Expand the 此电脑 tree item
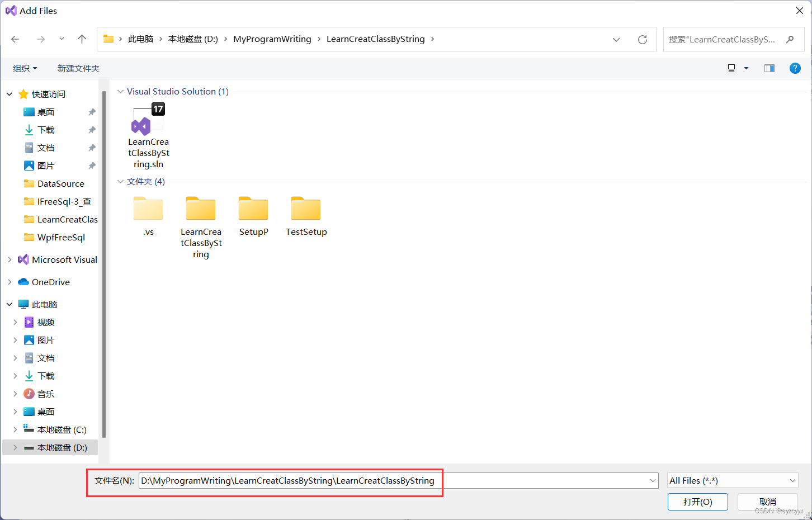This screenshot has width=812, height=520. point(10,304)
